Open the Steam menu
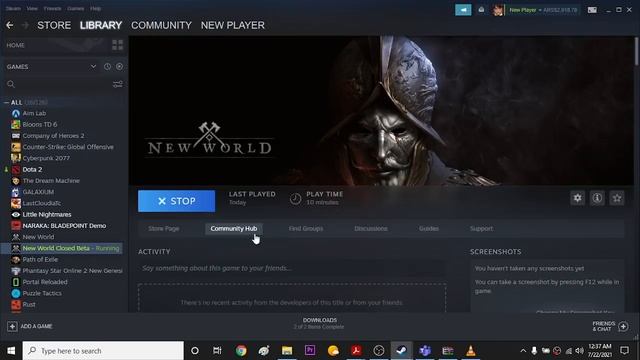 [13, 8]
